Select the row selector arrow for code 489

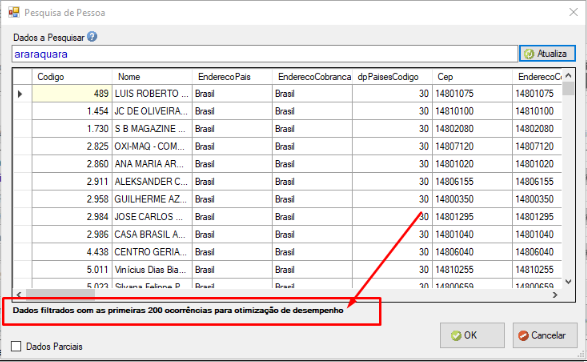(x=22, y=94)
